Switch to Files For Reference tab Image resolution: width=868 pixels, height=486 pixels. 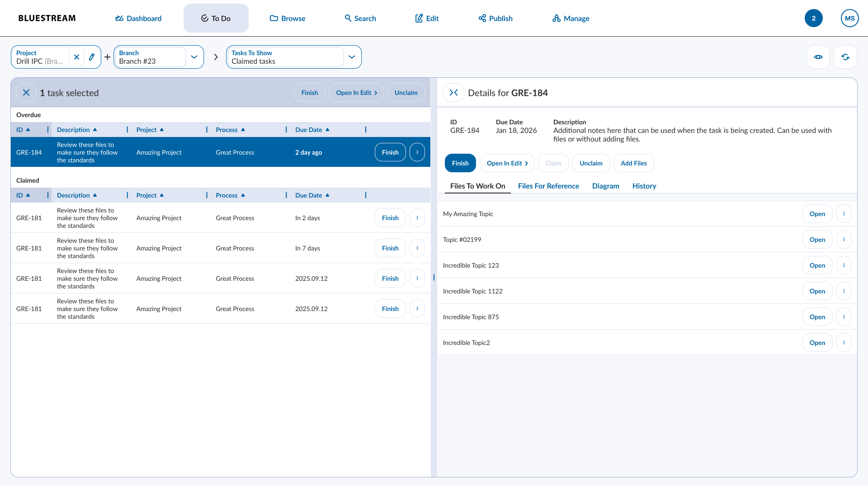548,186
